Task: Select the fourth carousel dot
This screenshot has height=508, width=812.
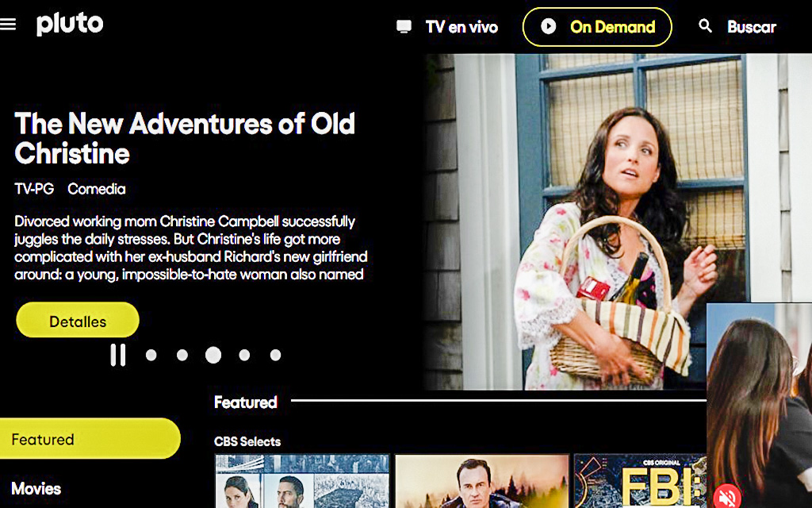Action: (244, 355)
